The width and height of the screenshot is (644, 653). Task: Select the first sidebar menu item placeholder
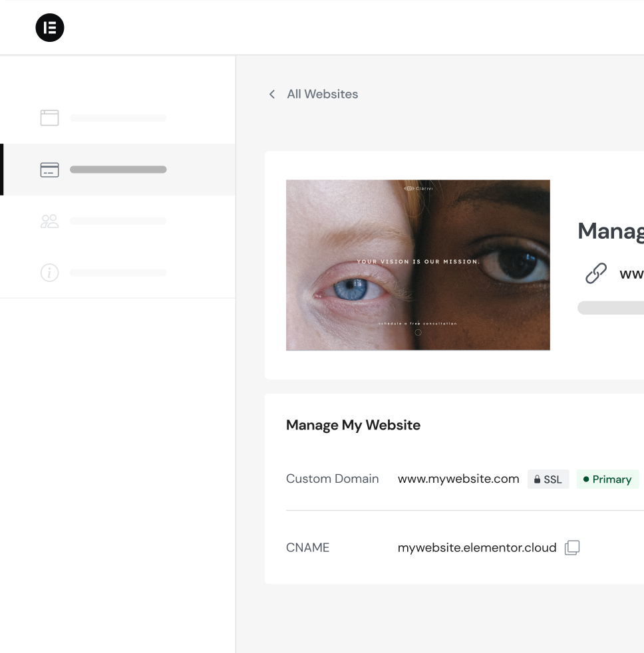pos(118,118)
